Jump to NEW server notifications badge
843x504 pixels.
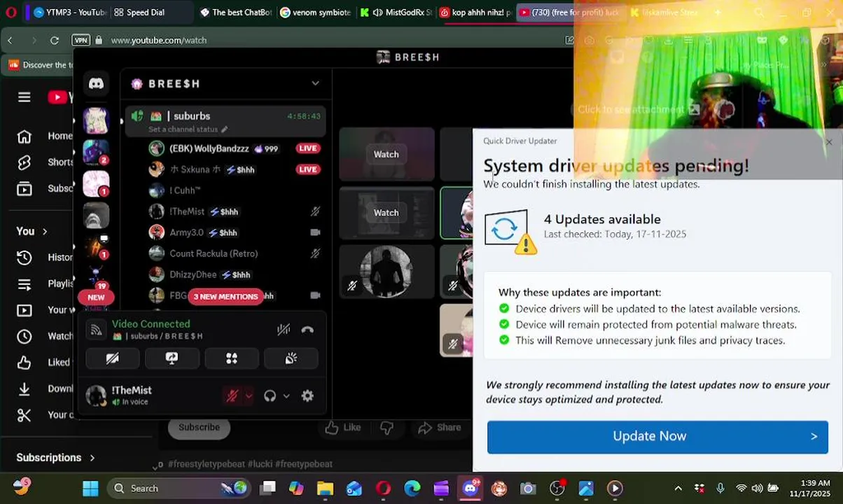pyautogui.click(x=96, y=297)
